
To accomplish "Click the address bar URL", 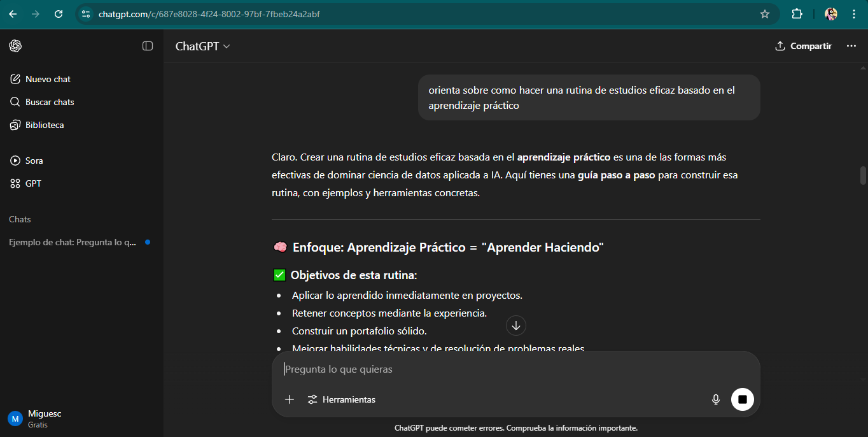I will point(209,14).
